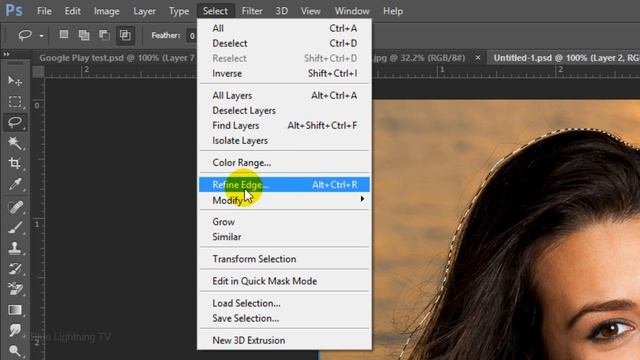Select the Clone Stamp tool

click(15, 248)
